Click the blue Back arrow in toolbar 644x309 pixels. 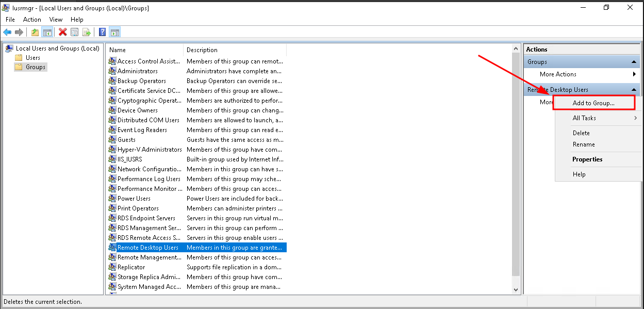7,32
